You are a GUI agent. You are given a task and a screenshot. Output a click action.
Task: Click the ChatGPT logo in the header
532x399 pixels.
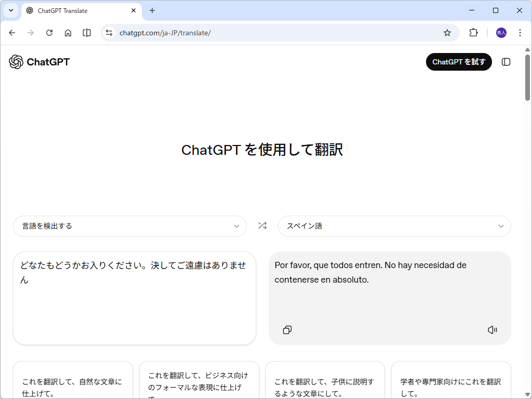point(39,62)
